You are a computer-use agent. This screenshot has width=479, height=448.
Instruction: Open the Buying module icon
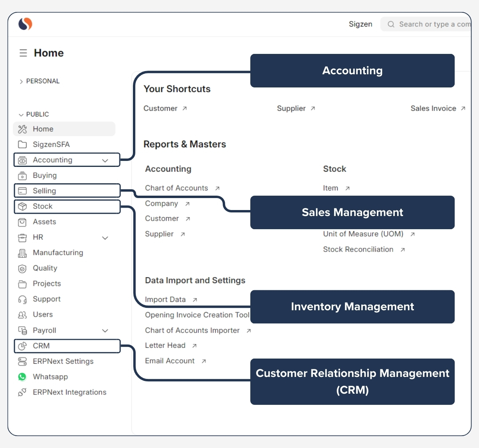pos(22,175)
